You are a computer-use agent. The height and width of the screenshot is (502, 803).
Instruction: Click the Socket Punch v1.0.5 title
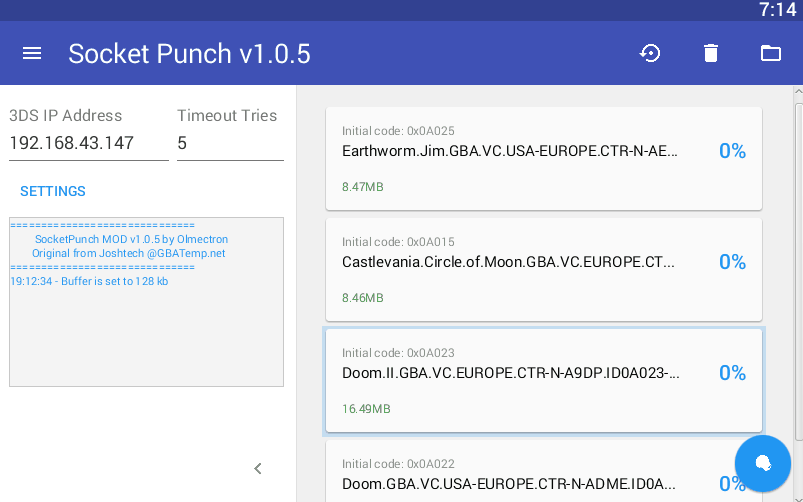pos(189,54)
